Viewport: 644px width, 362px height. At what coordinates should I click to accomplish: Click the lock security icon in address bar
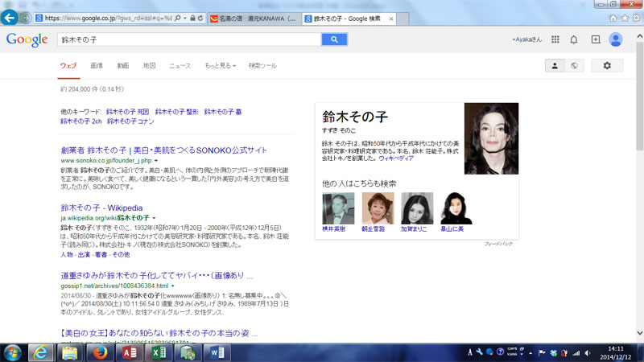tap(192, 18)
